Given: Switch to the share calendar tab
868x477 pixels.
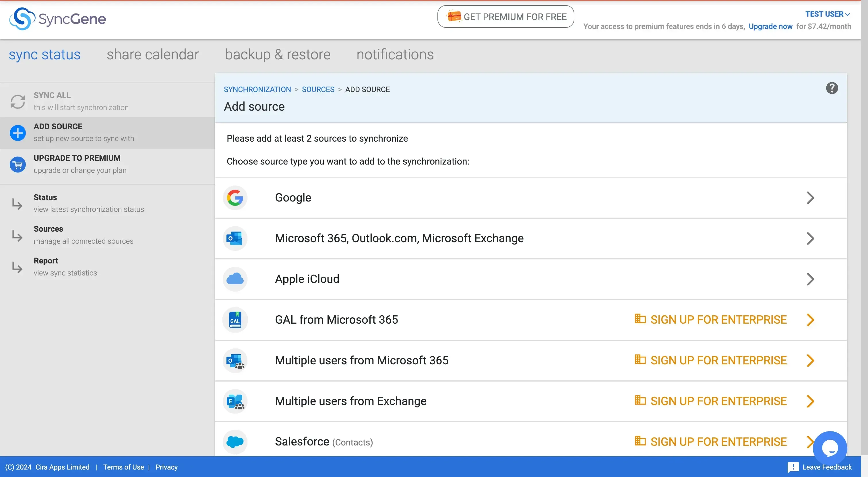Looking at the screenshot, I should click(152, 54).
